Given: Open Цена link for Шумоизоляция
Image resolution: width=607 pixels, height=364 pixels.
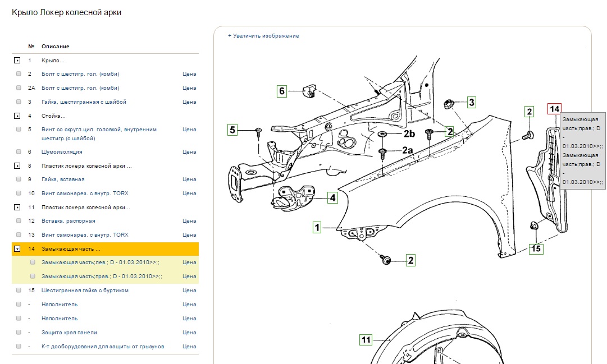Looking at the screenshot, I should pyautogui.click(x=189, y=151).
